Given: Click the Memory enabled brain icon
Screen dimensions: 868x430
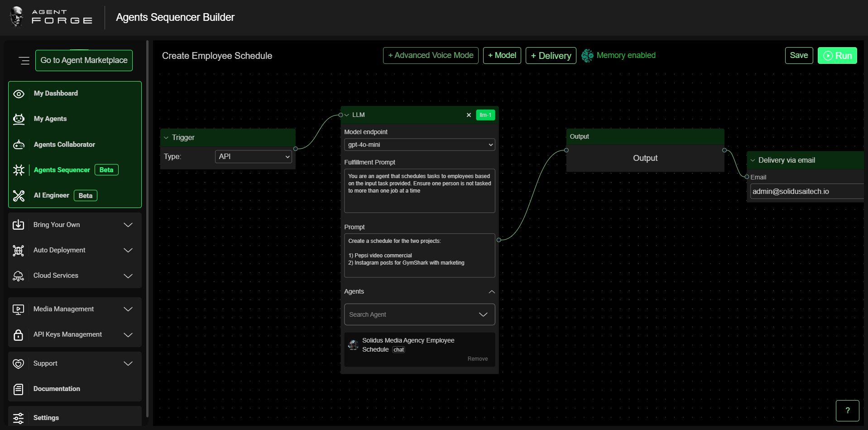Looking at the screenshot, I should pyautogui.click(x=587, y=55).
